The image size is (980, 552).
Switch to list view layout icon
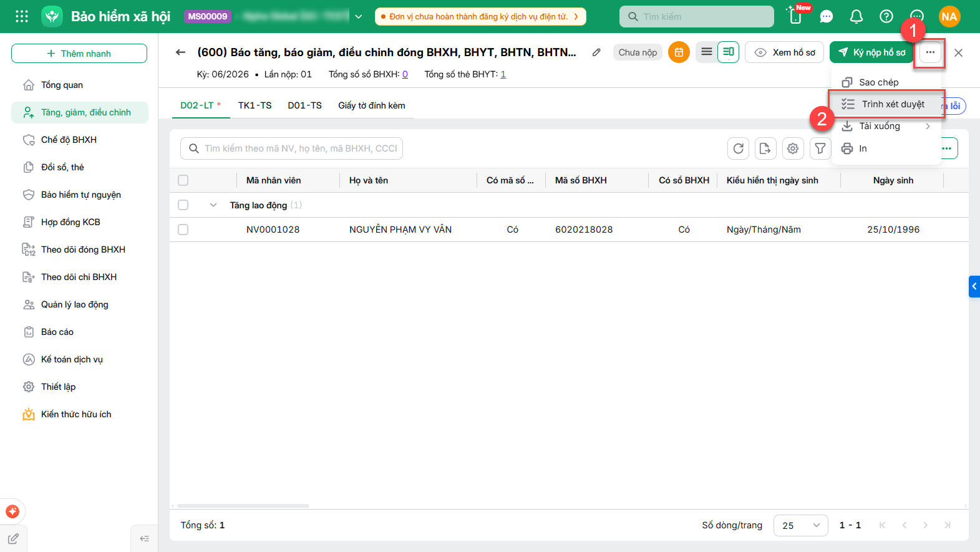point(707,52)
